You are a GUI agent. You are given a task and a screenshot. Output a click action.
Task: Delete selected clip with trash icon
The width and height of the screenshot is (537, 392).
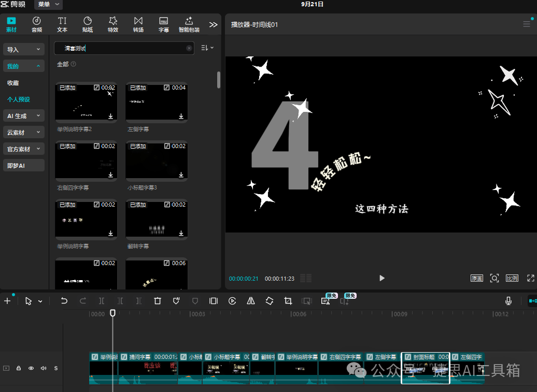pyautogui.click(x=158, y=301)
